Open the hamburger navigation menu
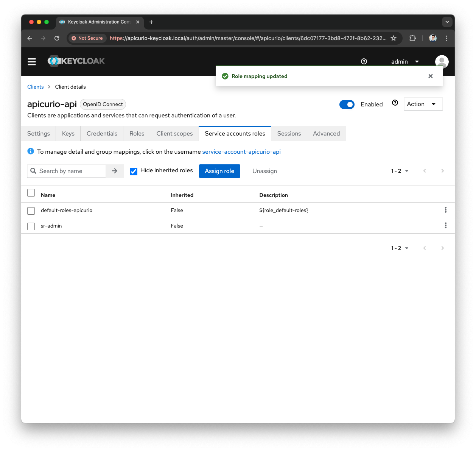This screenshot has width=476, height=451. click(x=32, y=61)
